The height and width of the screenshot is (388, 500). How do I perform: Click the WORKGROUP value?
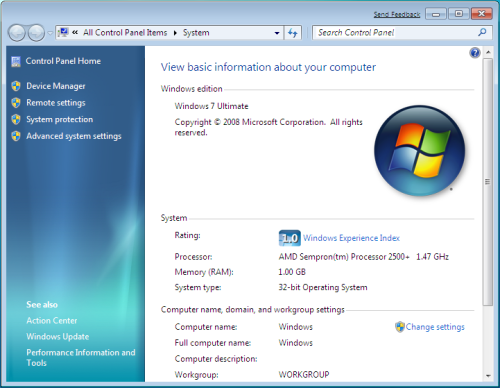point(304,375)
